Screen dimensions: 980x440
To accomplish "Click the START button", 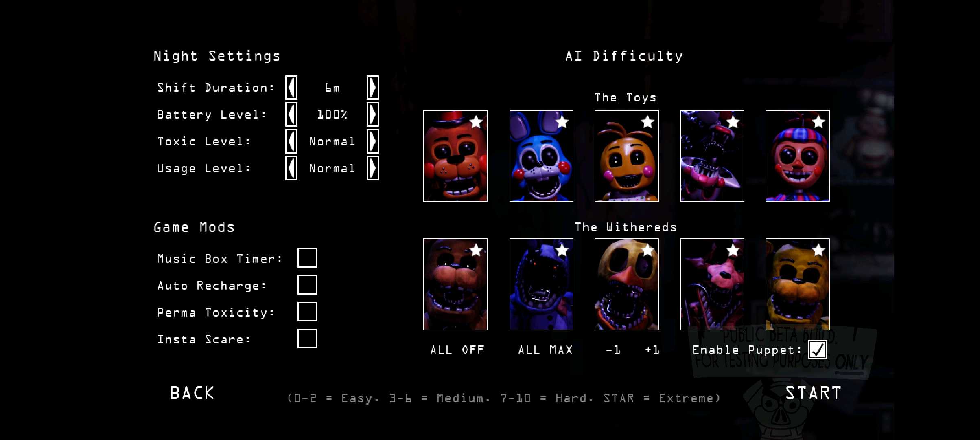I will pos(813,393).
